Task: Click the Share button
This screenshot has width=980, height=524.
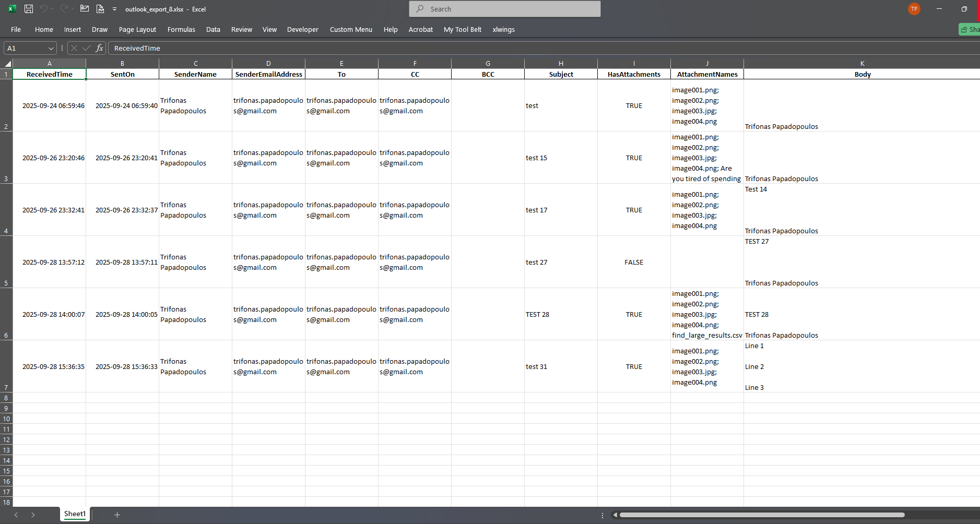Action: [x=970, y=29]
